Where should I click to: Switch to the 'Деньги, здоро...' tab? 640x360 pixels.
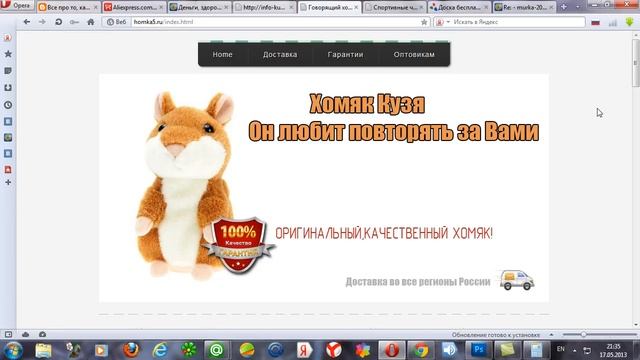(x=198, y=7)
